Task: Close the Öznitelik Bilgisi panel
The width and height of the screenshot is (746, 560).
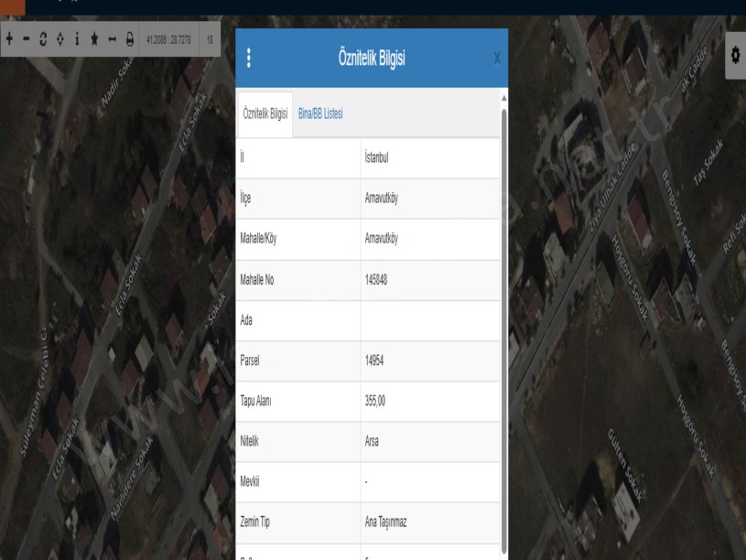Action: pyautogui.click(x=497, y=58)
